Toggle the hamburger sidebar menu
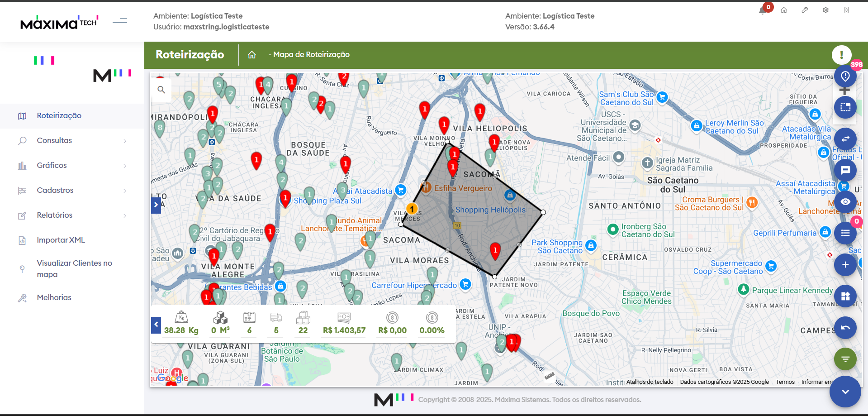Viewport: 868px width, 416px height. (120, 22)
